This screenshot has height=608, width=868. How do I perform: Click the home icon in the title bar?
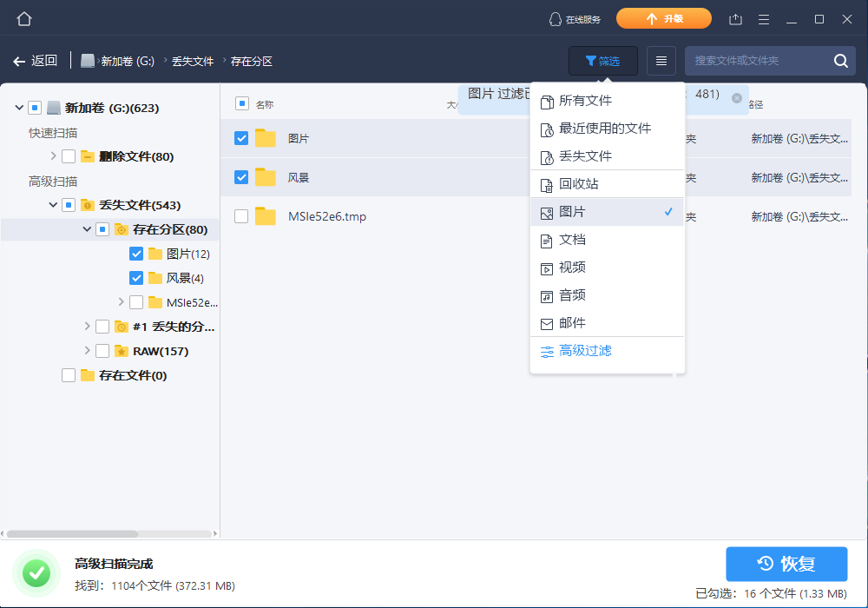click(23, 17)
